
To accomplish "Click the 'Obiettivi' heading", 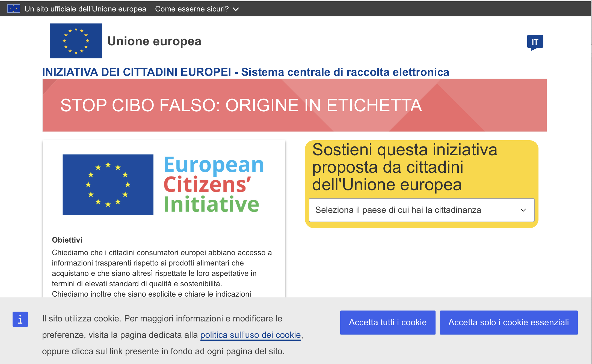I will [x=67, y=240].
